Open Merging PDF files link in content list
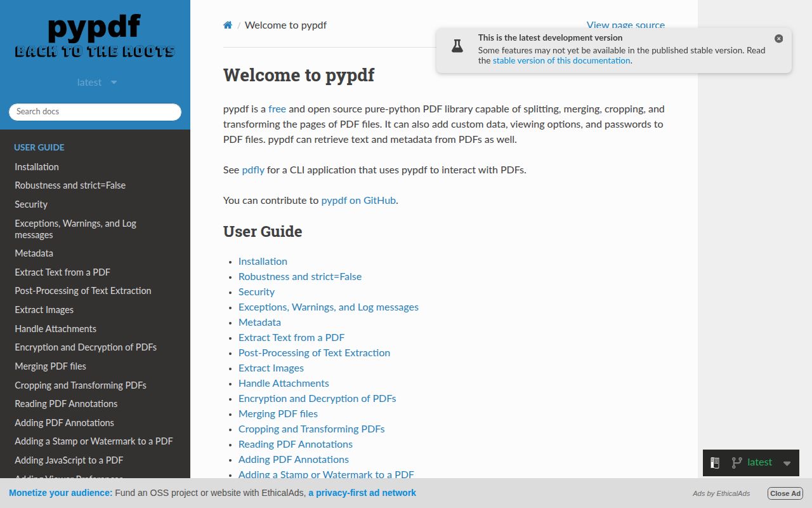Image resolution: width=812 pixels, height=508 pixels. point(278,414)
